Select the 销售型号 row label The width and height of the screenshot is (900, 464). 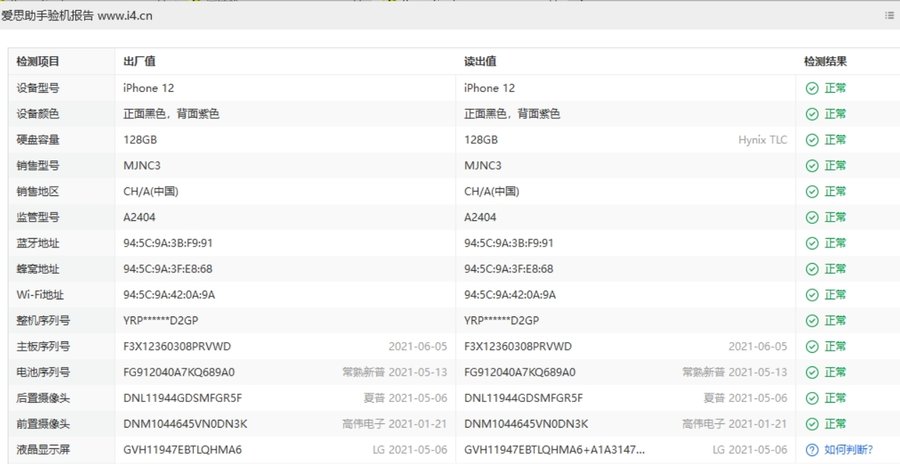click(37, 165)
